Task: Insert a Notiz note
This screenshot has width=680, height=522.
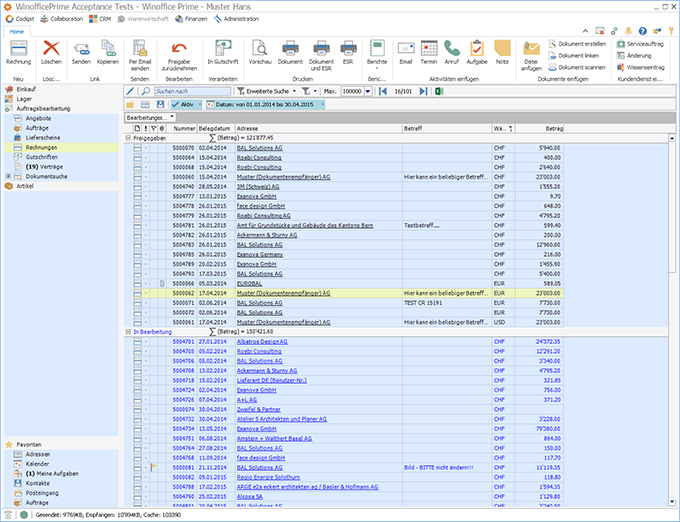Action: click(502, 52)
